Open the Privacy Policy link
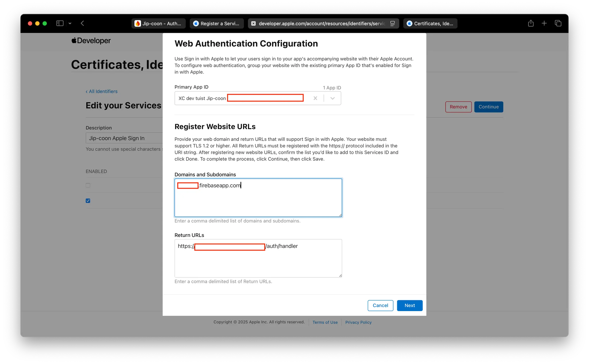 (358, 322)
